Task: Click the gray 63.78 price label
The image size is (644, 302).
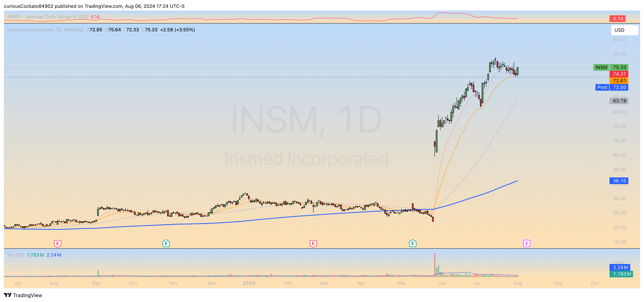Action: point(619,101)
